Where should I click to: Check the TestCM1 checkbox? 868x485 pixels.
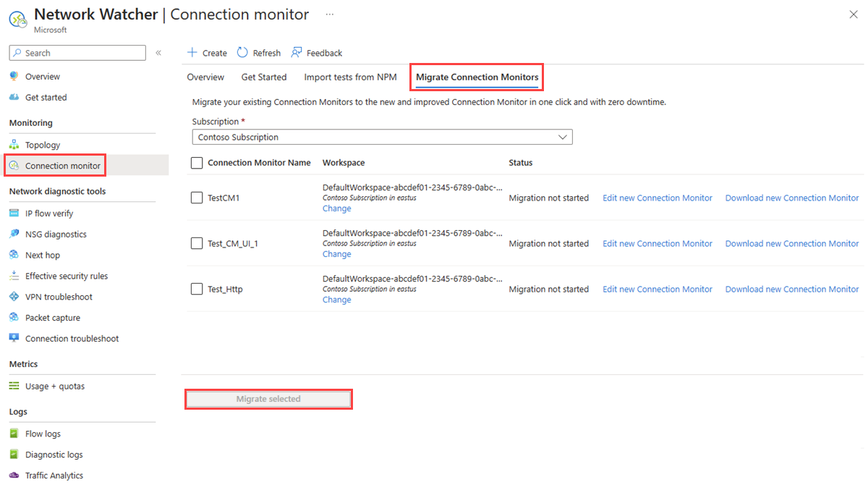197,198
